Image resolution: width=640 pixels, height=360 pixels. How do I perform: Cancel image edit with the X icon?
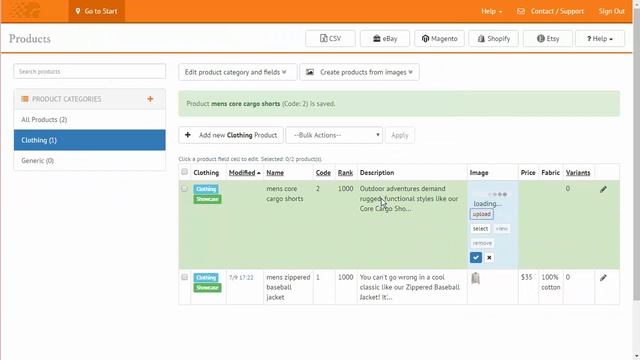[x=489, y=258]
